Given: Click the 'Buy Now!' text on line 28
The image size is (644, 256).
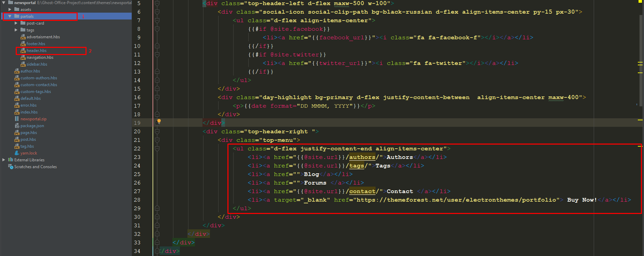Looking at the screenshot, I should (x=582, y=200).
